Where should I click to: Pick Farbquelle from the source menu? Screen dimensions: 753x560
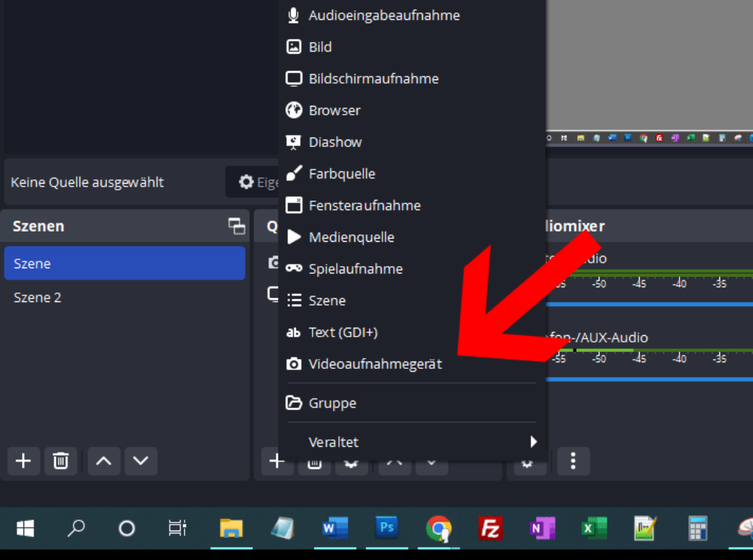[x=342, y=174]
